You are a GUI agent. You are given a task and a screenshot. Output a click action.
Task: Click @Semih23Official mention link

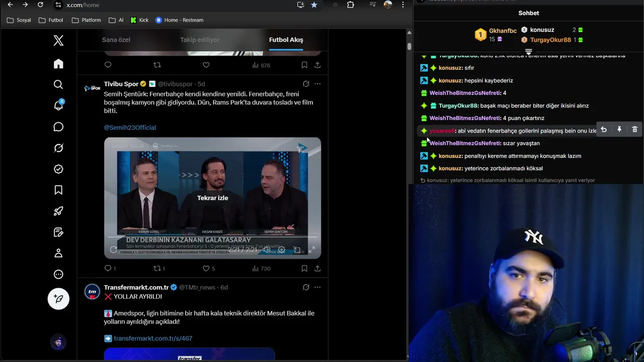tap(130, 128)
